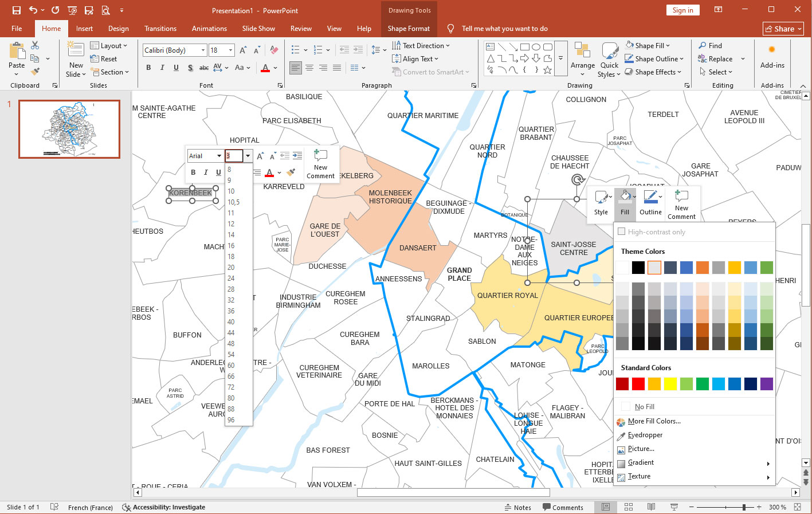Image resolution: width=812 pixels, height=514 pixels.
Task: Open the Text Direction dropdown
Action: click(x=421, y=45)
